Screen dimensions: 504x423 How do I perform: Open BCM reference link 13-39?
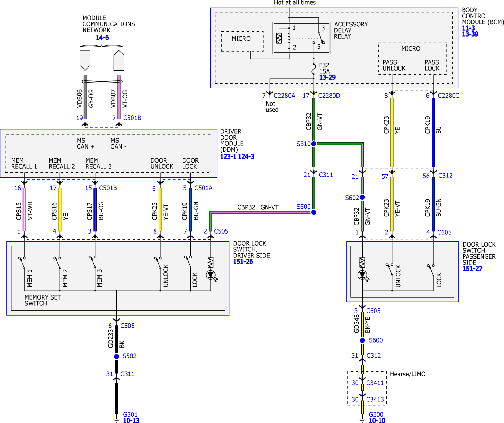(470, 34)
